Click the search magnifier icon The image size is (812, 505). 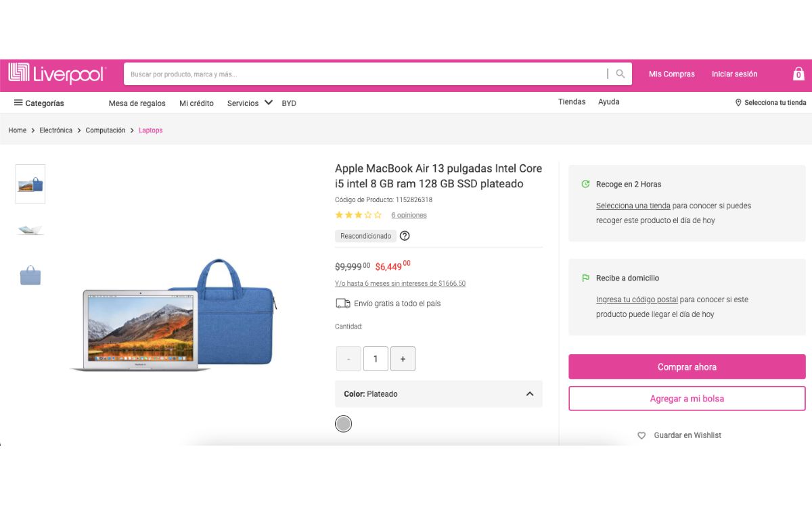coord(620,74)
